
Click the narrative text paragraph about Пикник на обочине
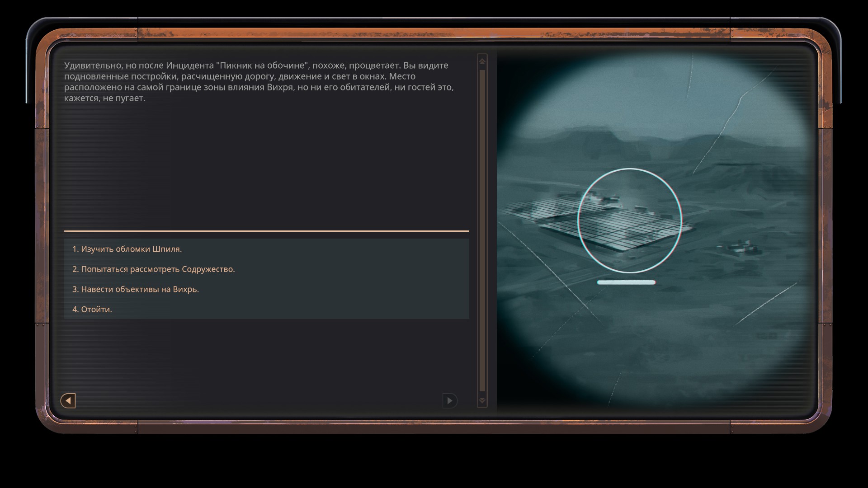[259, 82]
